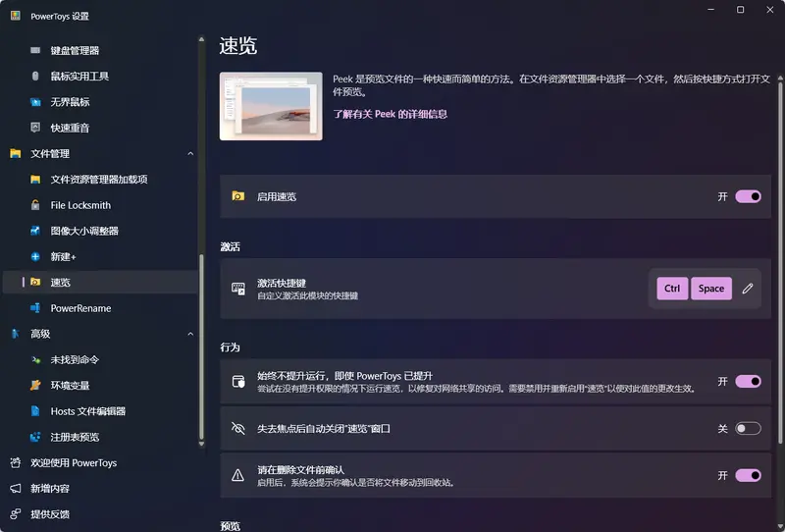Click the Hosts 文件编辑器 icon
The width and height of the screenshot is (785, 532).
(35, 411)
